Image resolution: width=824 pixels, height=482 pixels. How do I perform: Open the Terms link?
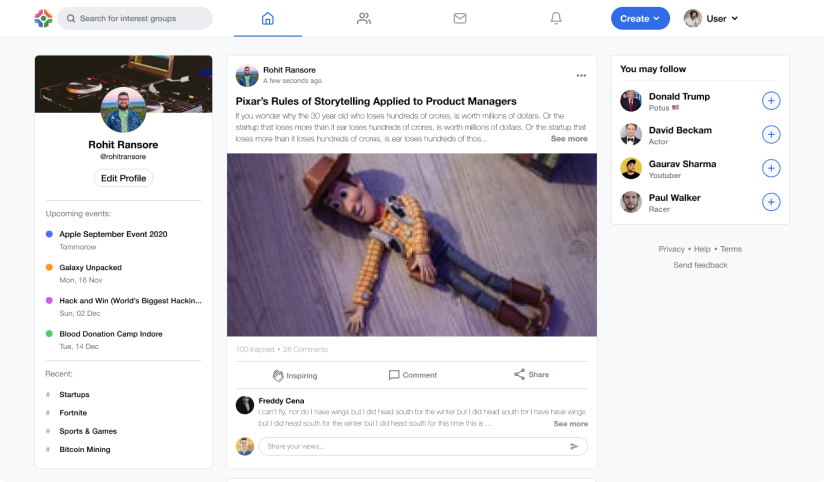click(x=731, y=249)
